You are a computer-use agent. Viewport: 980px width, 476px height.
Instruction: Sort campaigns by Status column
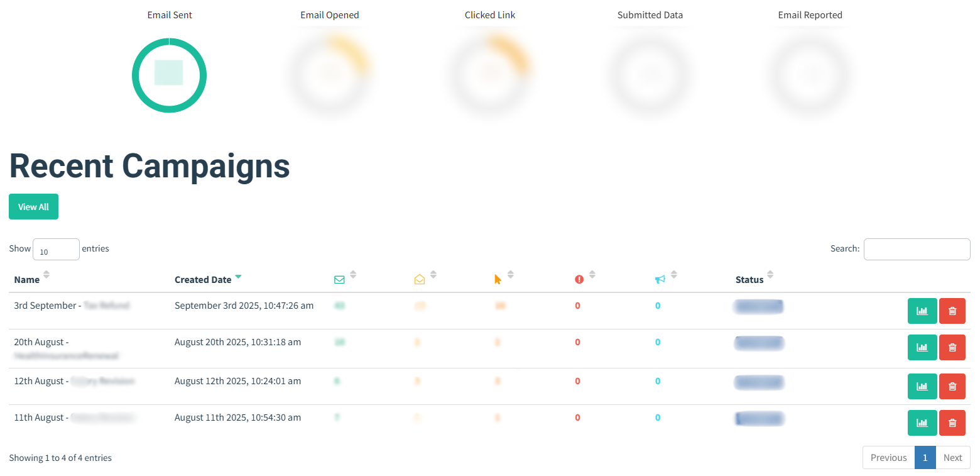(x=749, y=280)
